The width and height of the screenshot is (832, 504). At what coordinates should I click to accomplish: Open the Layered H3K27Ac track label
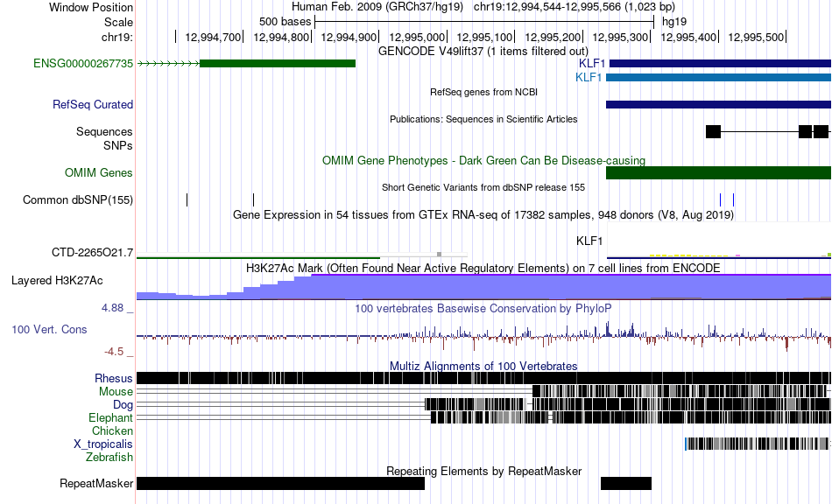[x=57, y=280]
